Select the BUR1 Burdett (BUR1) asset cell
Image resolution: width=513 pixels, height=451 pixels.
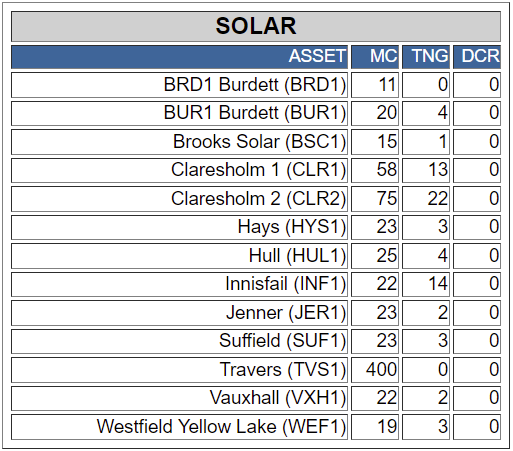pos(179,113)
